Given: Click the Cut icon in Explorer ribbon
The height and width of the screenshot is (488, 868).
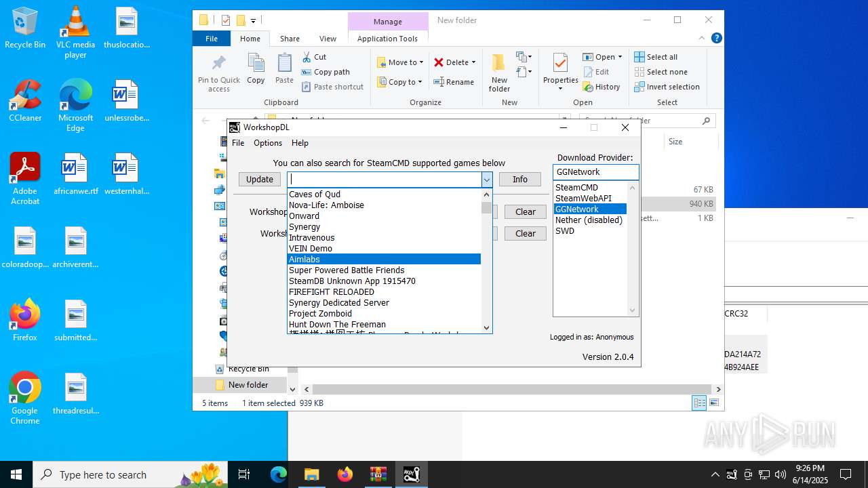Looking at the screenshot, I should tap(307, 57).
